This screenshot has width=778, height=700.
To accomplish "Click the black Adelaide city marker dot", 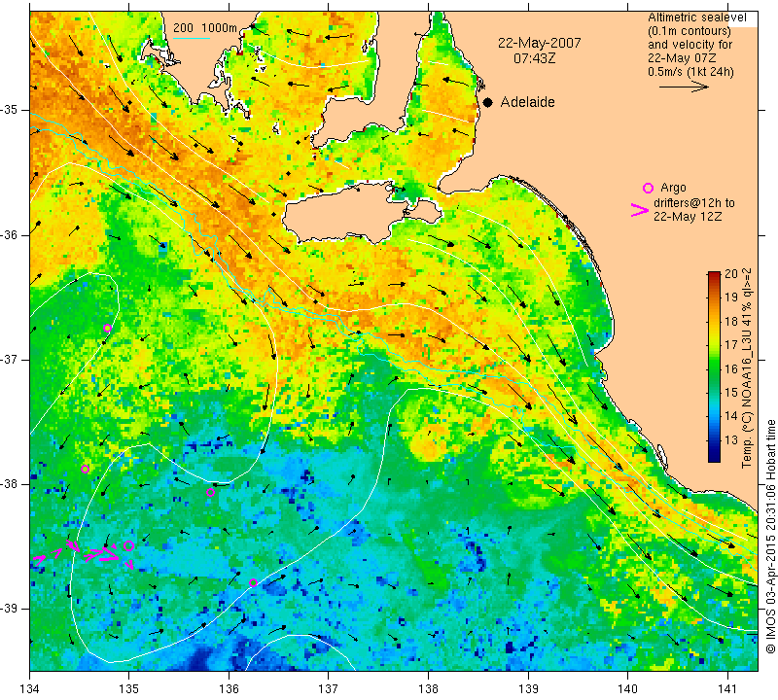I will pos(488,102).
